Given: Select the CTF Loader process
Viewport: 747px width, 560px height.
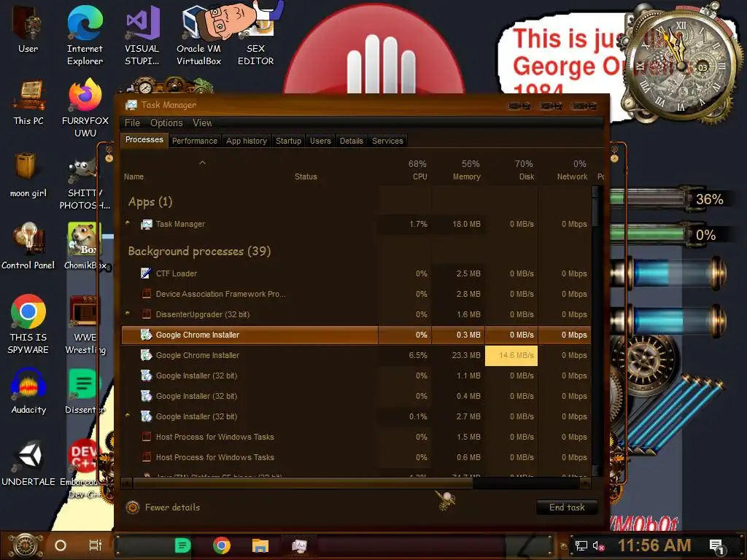Looking at the screenshot, I should click(356, 274).
